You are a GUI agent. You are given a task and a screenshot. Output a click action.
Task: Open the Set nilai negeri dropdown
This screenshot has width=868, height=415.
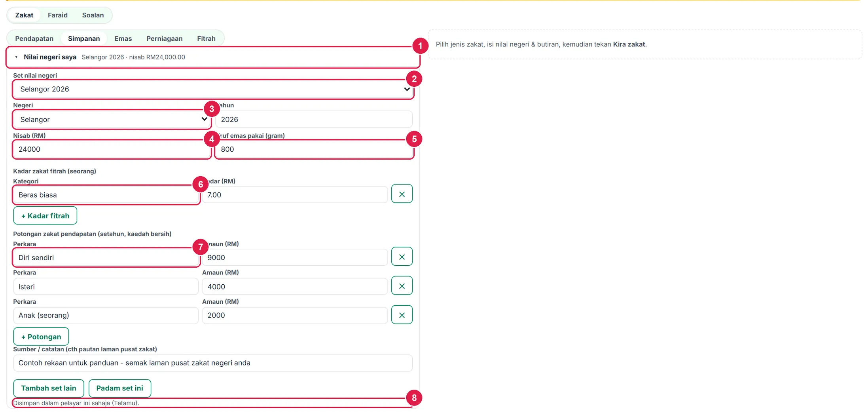(x=213, y=89)
